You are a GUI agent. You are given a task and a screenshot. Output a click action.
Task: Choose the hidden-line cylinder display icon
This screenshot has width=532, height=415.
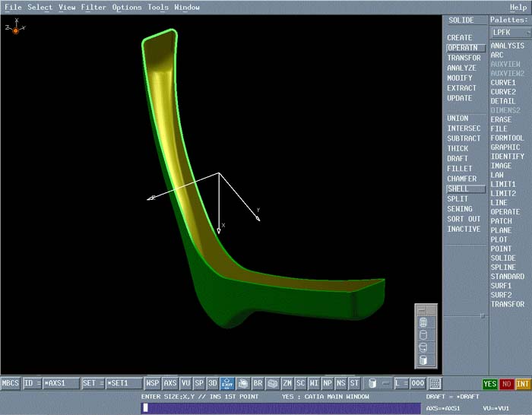tap(424, 335)
